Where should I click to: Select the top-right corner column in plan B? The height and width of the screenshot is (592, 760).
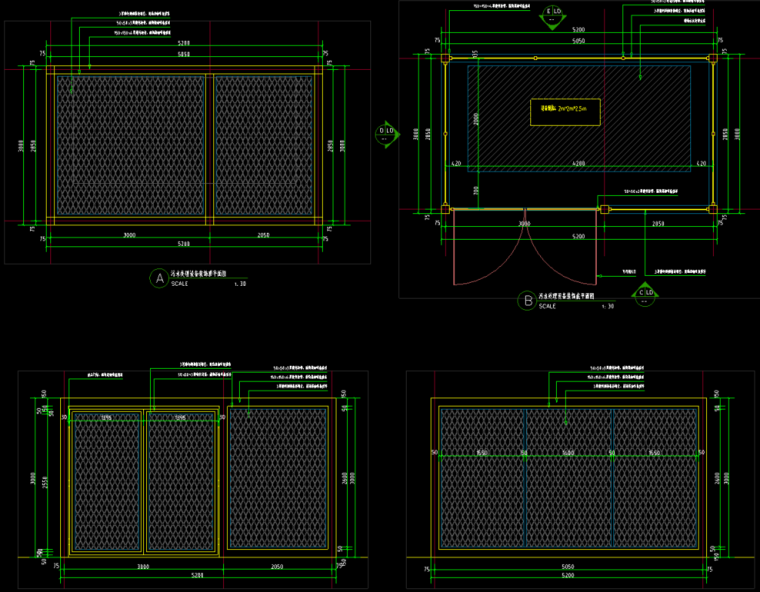pos(712,59)
